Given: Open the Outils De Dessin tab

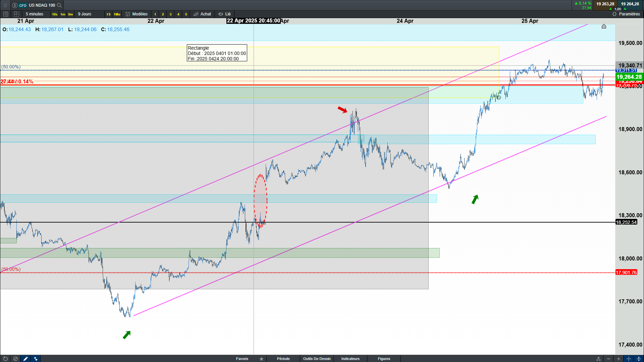Looking at the screenshot, I should point(317,359).
